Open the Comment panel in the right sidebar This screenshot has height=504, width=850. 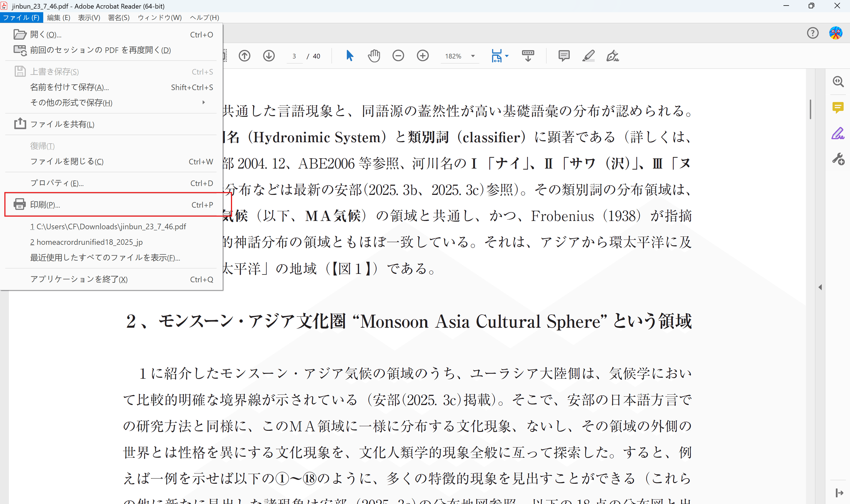point(838,108)
